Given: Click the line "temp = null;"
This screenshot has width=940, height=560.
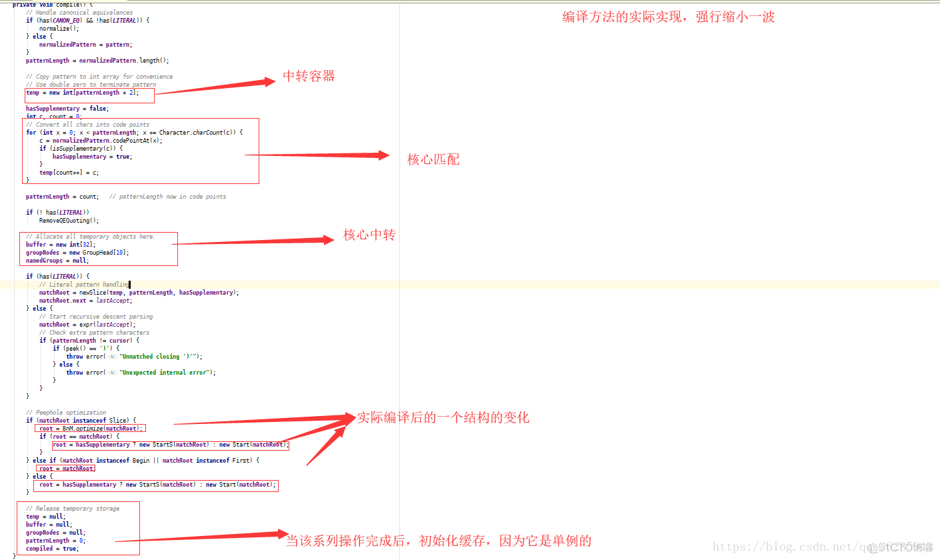Looking at the screenshot, I should coord(46,517).
